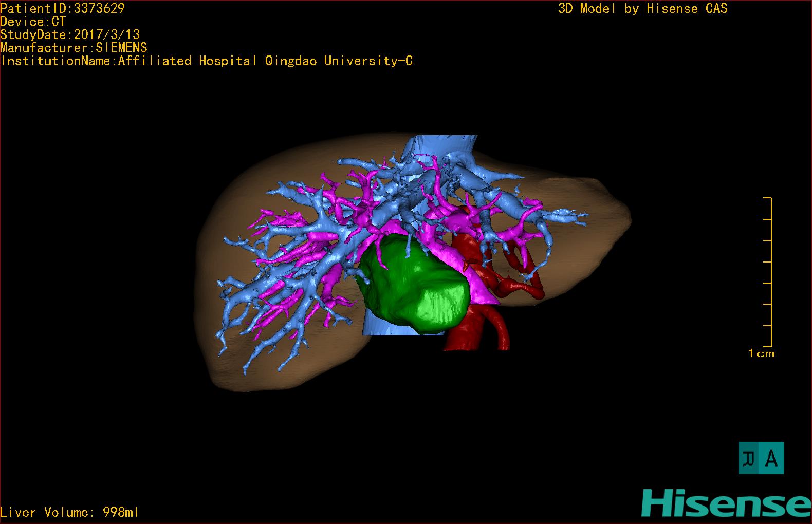Click the 'Device:CT' label
This screenshot has height=524, width=812.
[x=33, y=22]
